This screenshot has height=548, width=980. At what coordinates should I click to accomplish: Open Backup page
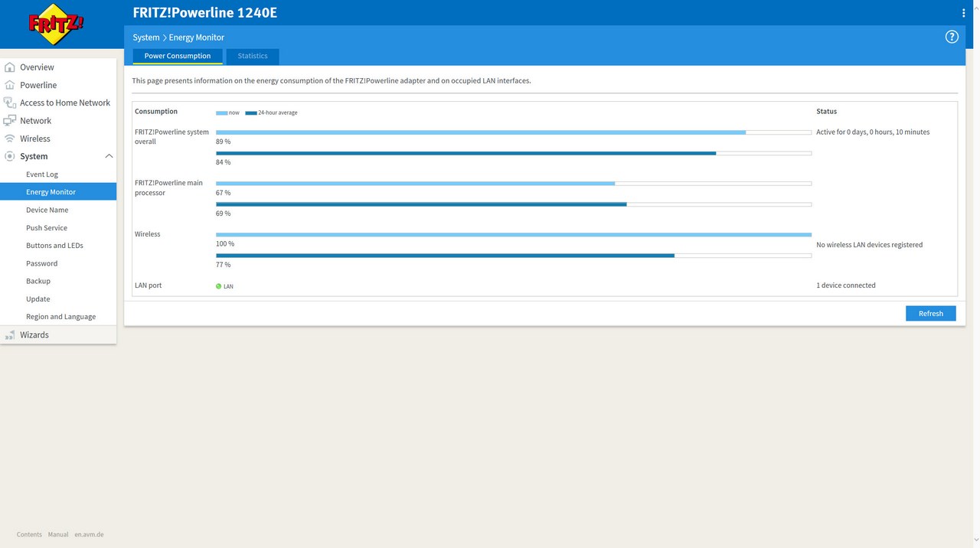coord(38,281)
